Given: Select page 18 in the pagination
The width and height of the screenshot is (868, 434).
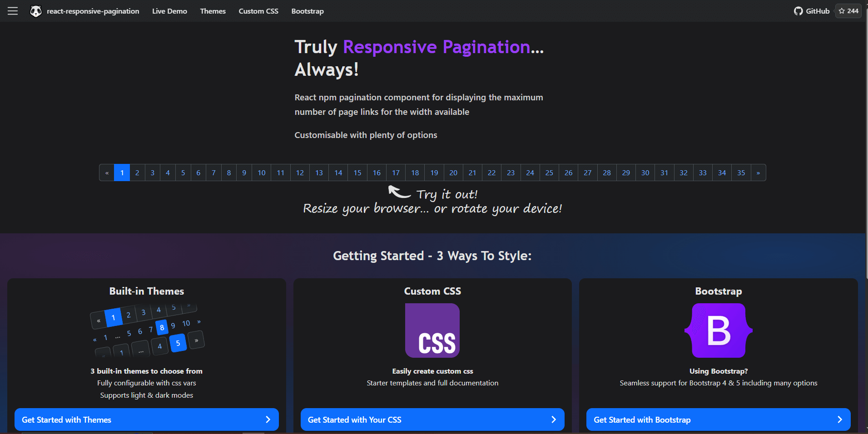Looking at the screenshot, I should 415,173.
